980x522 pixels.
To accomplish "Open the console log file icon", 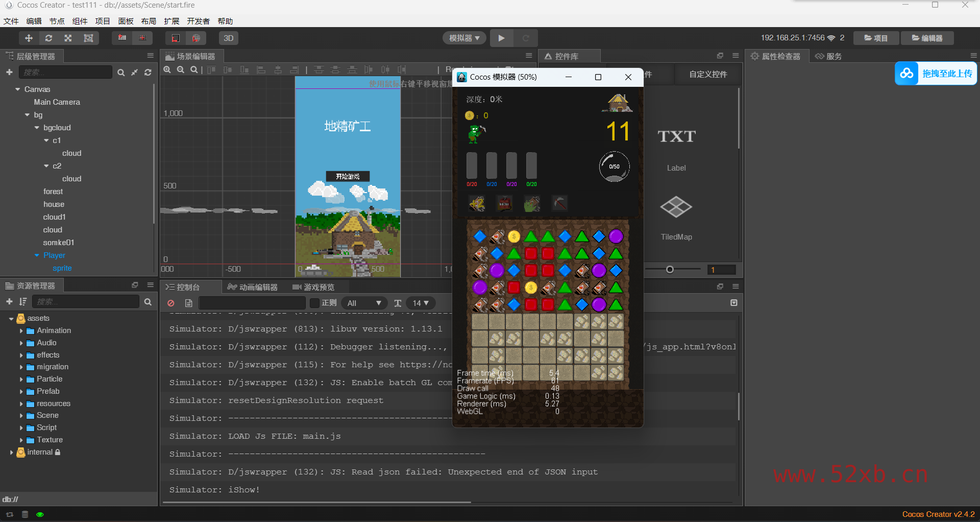I will tap(188, 303).
